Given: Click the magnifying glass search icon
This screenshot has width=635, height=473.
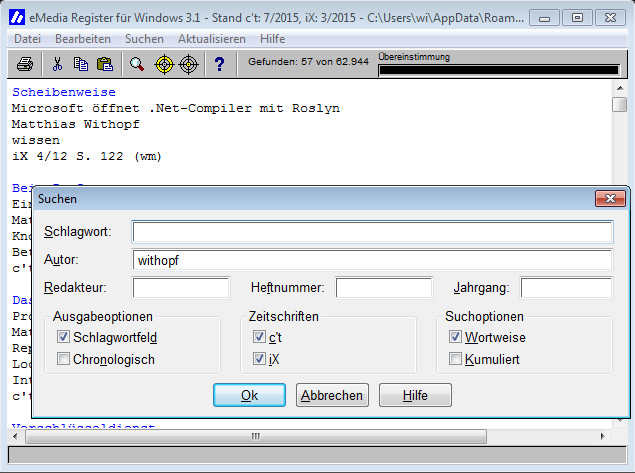Looking at the screenshot, I should point(137,65).
